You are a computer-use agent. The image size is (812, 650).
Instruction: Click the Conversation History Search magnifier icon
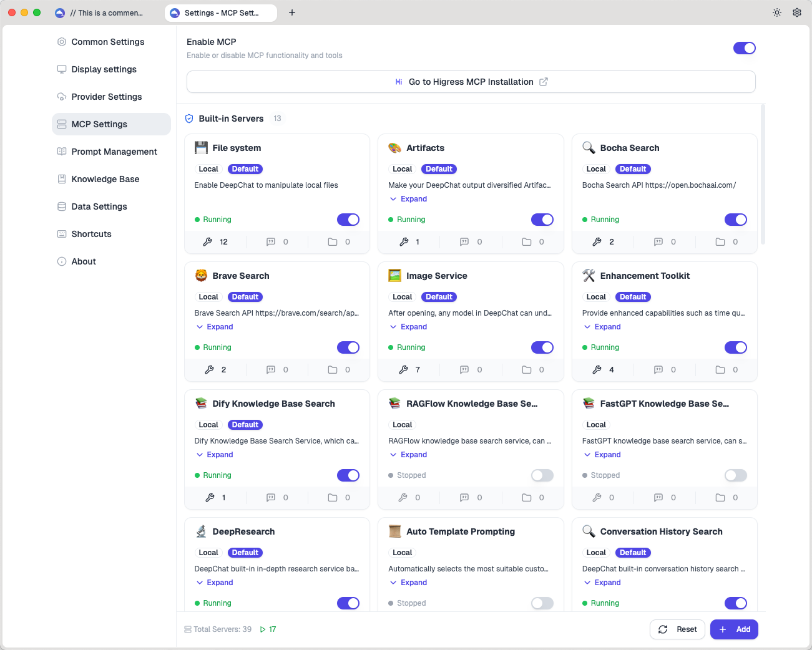[589, 531]
